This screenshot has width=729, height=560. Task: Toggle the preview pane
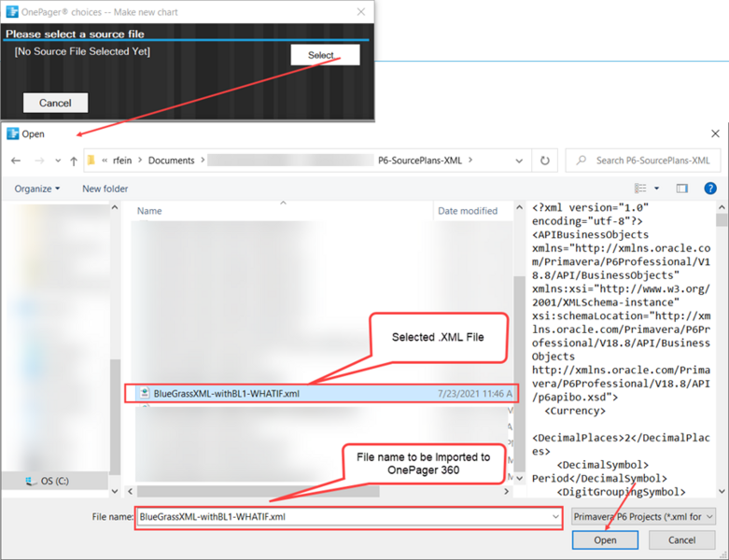tap(681, 189)
